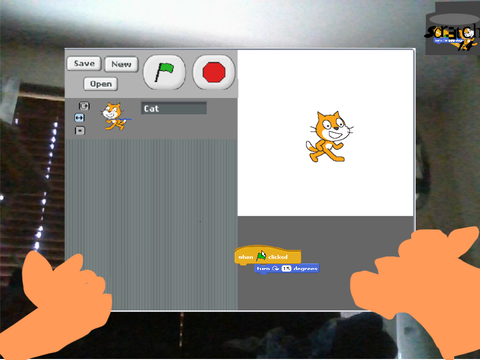Select the 'can rotate' rotation style button
480x360 pixels.
pos(84,106)
